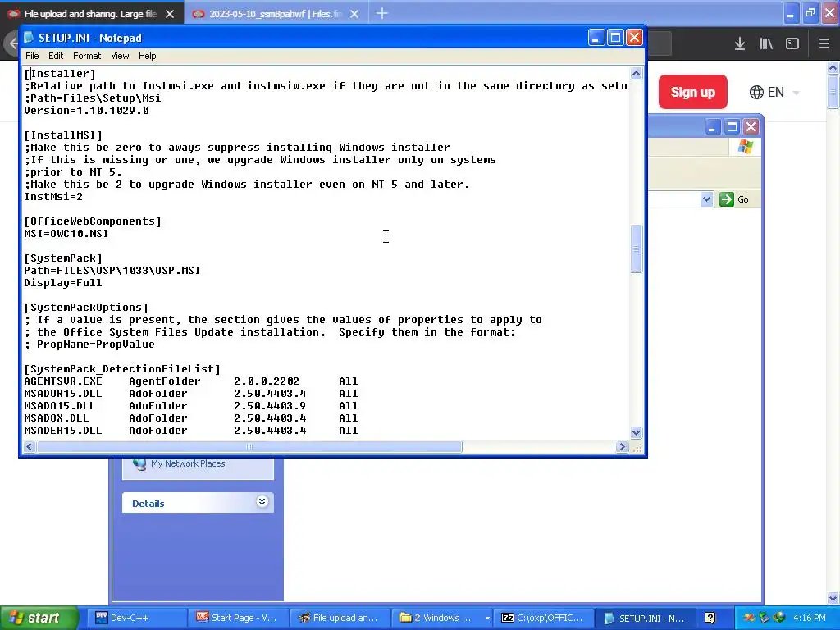
Task: Open the Windows Start menu
Action: point(39,618)
